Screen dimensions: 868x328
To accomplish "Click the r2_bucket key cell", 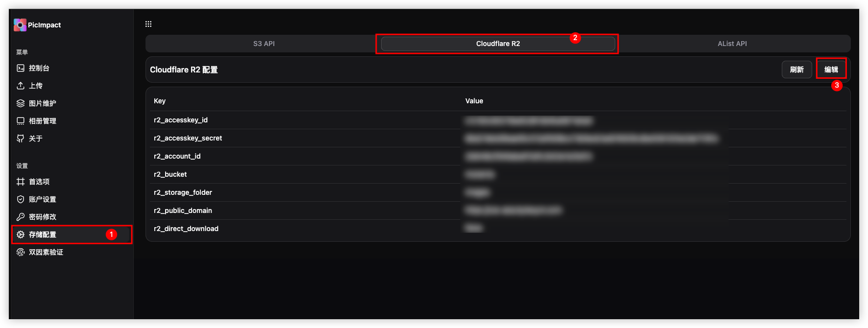I will click(170, 174).
